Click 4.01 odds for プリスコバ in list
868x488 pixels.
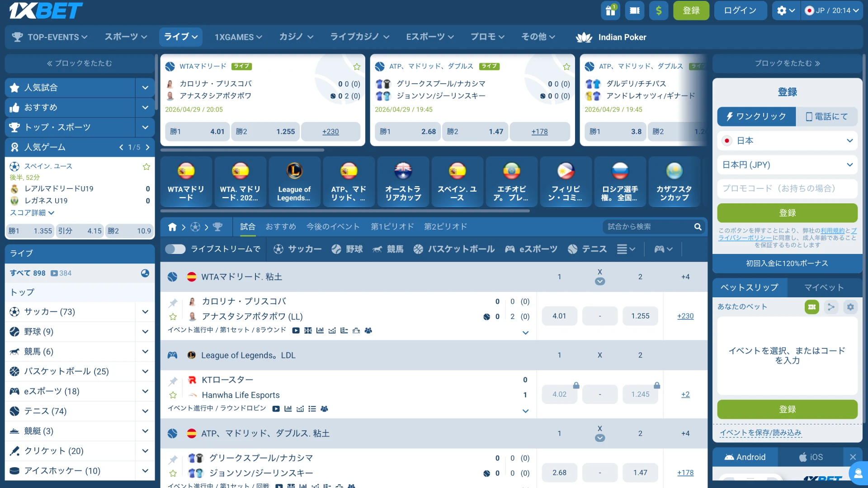559,316
